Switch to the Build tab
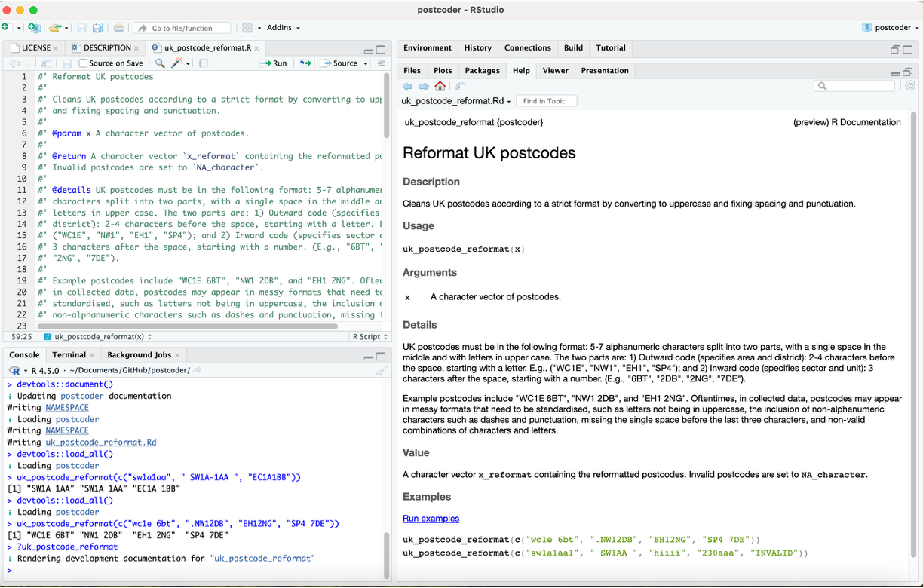The height and width of the screenshot is (588, 923). click(x=574, y=47)
